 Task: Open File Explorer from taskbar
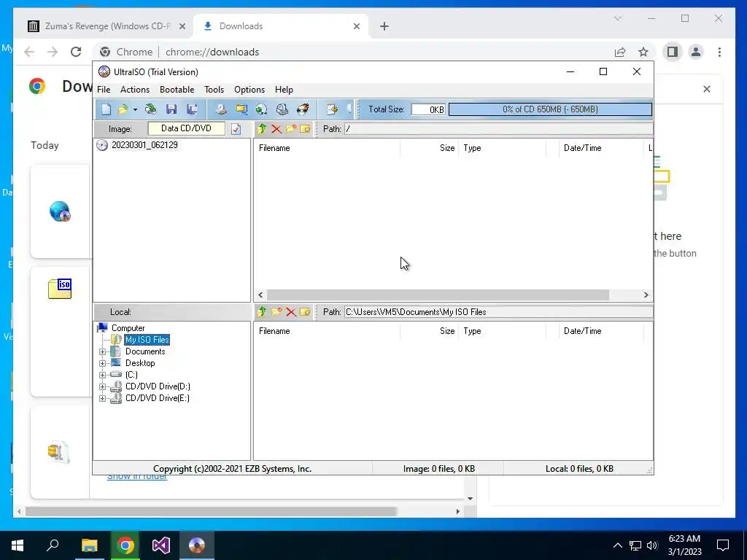(x=89, y=545)
